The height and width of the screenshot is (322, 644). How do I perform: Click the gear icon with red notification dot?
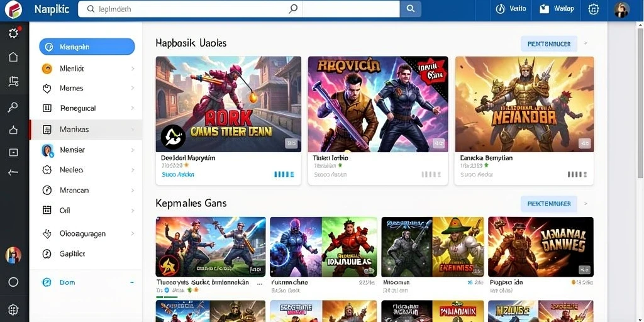tap(14, 33)
